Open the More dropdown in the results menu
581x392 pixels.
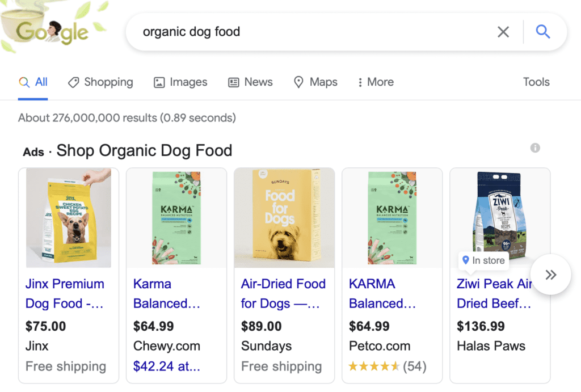375,82
